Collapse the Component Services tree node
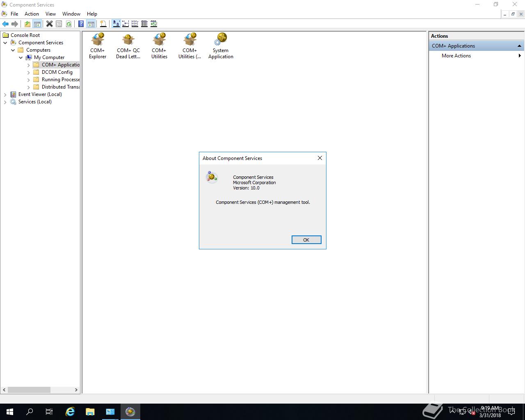This screenshot has width=525, height=420. 5,43
